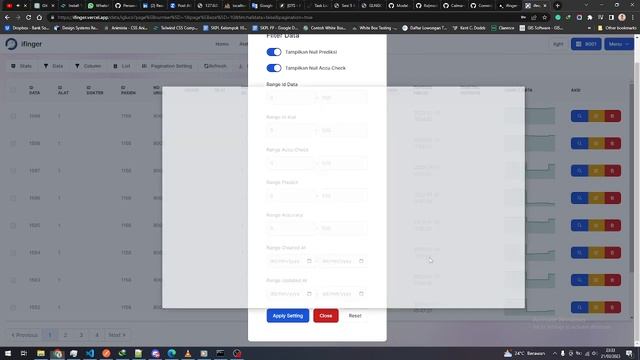Click the yellow edit icon in fourth row
The height and width of the screenshot is (360, 640).
pos(596,198)
